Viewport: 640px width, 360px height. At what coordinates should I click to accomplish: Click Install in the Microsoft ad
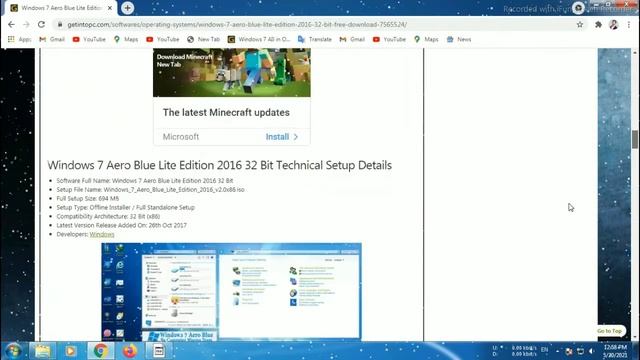[282, 137]
